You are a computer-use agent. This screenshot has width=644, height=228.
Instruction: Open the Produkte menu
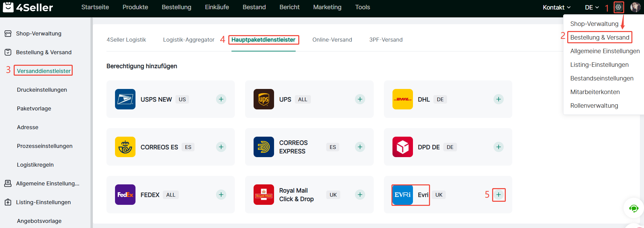[x=135, y=7]
